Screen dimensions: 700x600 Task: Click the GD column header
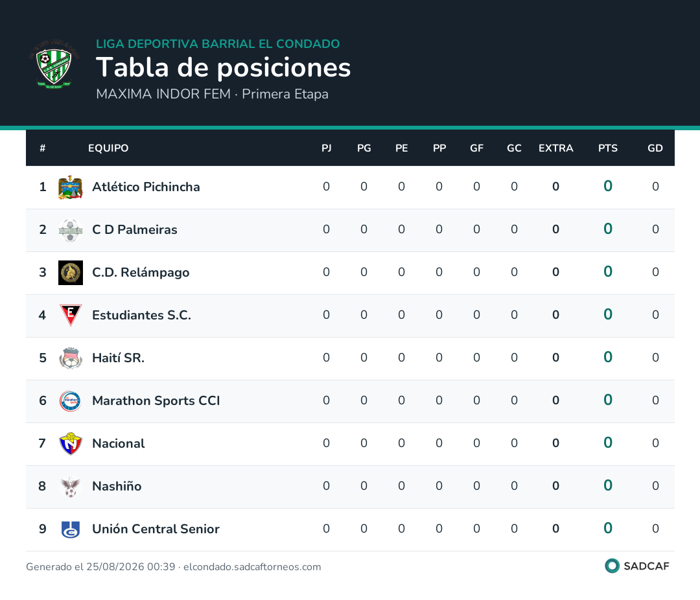click(655, 148)
